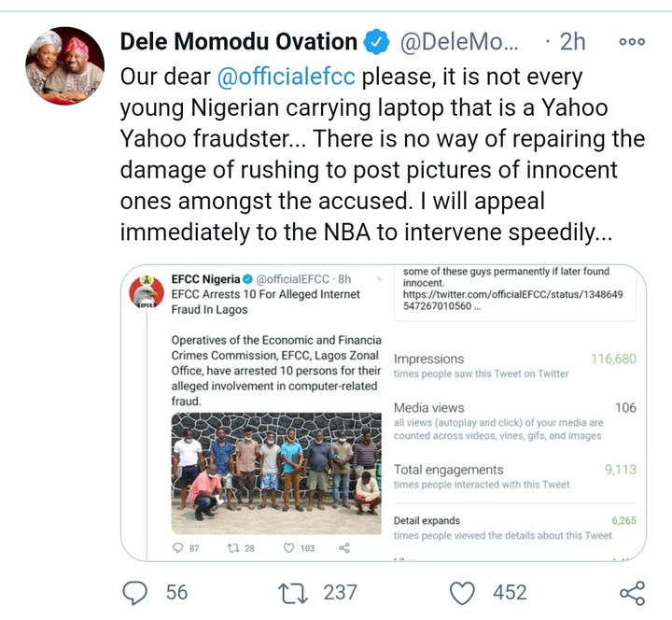Expand the EFCC tweet's dropdown chevron
Image resolution: width=672 pixels, height=620 pixels.
coord(377,279)
